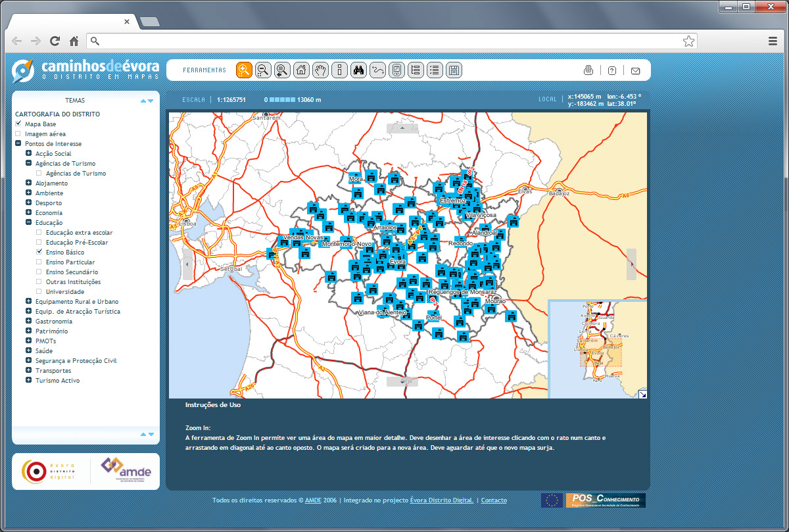789x532 pixels.
Task: Open the Évora Distrito Digital link
Action: point(441,500)
